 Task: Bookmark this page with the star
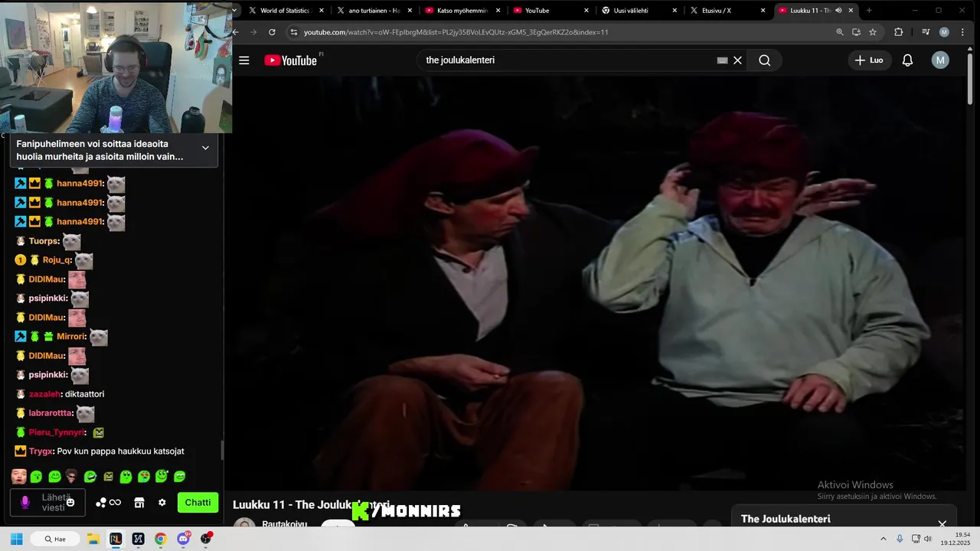point(873,32)
